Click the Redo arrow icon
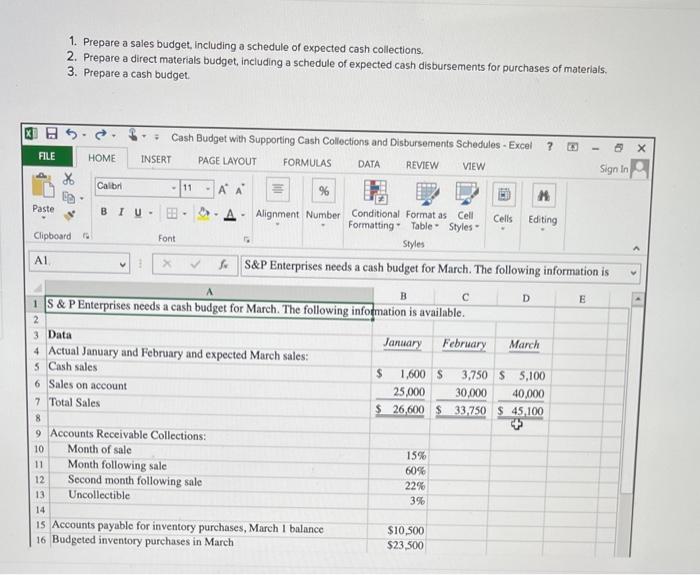 pos(102,134)
